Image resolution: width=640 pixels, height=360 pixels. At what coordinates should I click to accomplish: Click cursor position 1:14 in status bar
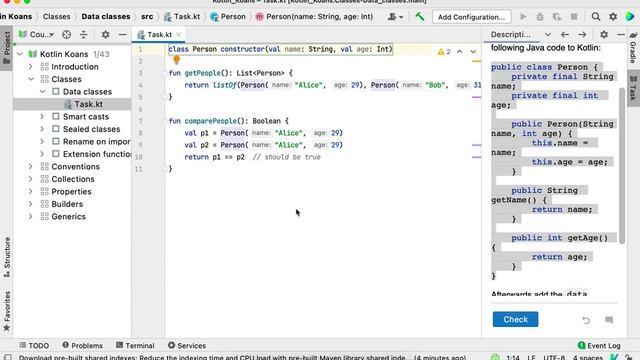click(x=513, y=357)
